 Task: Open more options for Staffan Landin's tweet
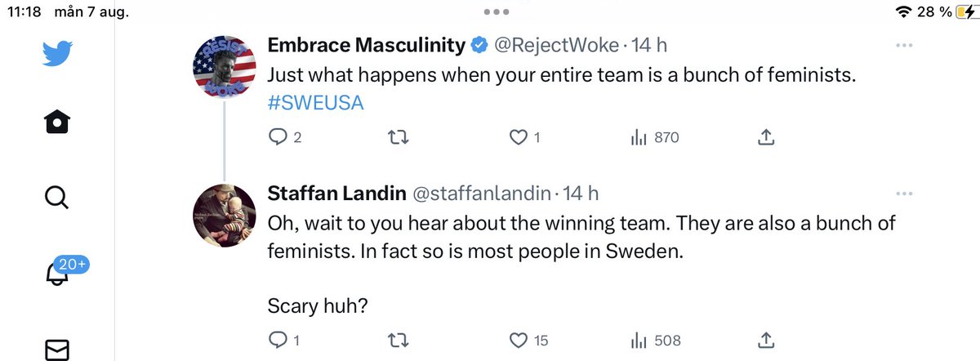(x=904, y=194)
